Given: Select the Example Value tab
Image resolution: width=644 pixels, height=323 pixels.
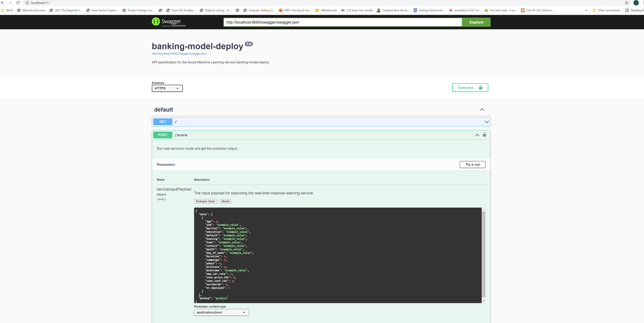Looking at the screenshot, I should point(205,201).
